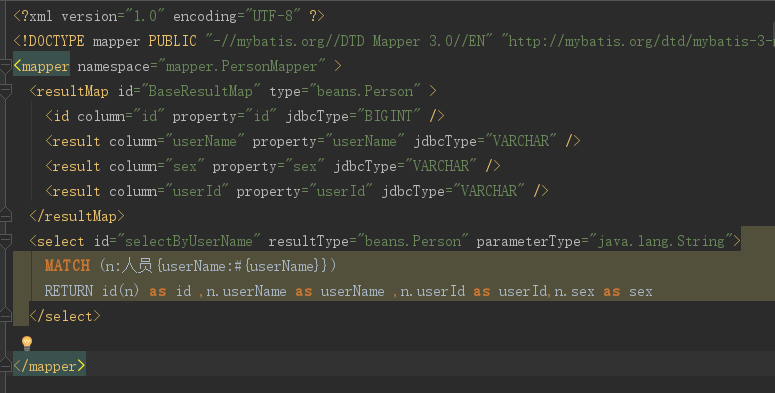Toggle fold marker beside closing mapper tag
Viewport: 775px width, 393px height.
(5, 366)
